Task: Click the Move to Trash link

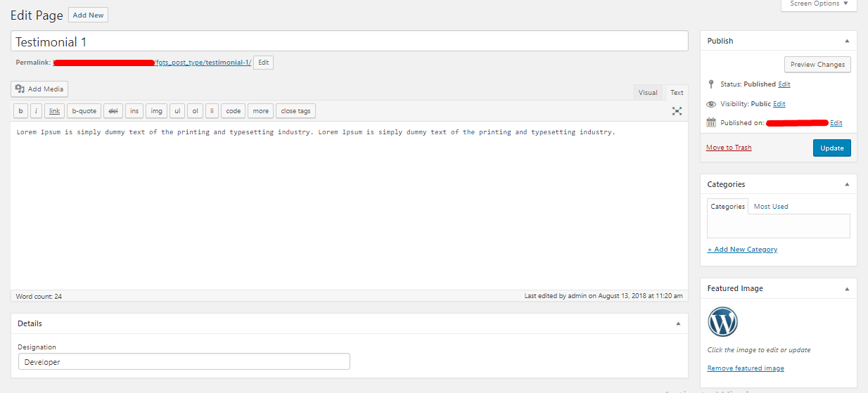Action: pyautogui.click(x=729, y=148)
